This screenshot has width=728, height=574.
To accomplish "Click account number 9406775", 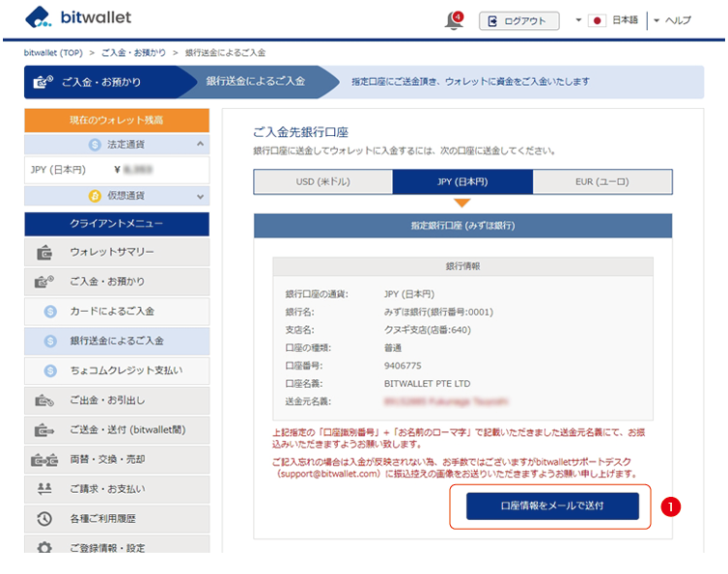I will [x=403, y=366].
